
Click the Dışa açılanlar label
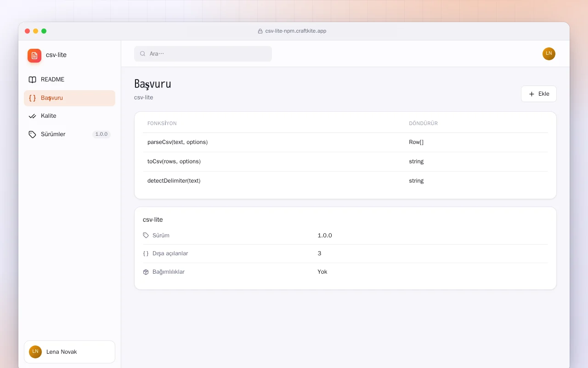pyautogui.click(x=170, y=253)
